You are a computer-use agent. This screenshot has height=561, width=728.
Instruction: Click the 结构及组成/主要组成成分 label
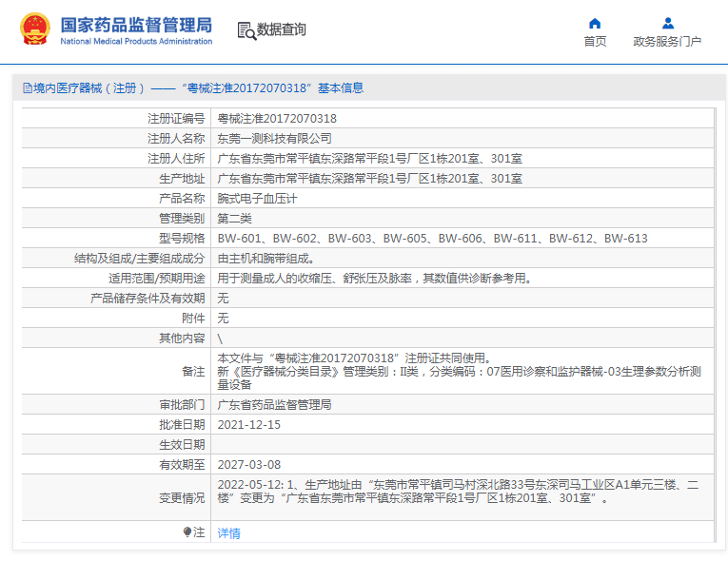(x=139, y=259)
